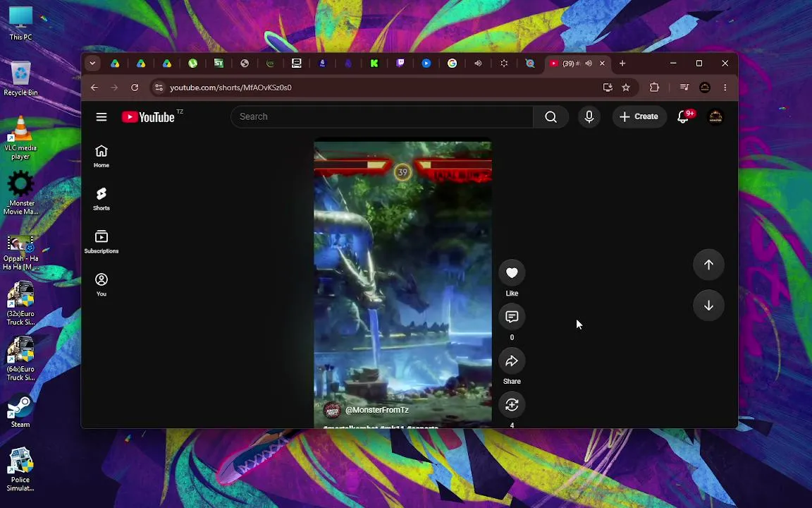Switch to the uTorrent tab
Screen dimensions: 812x508
click(x=192, y=64)
